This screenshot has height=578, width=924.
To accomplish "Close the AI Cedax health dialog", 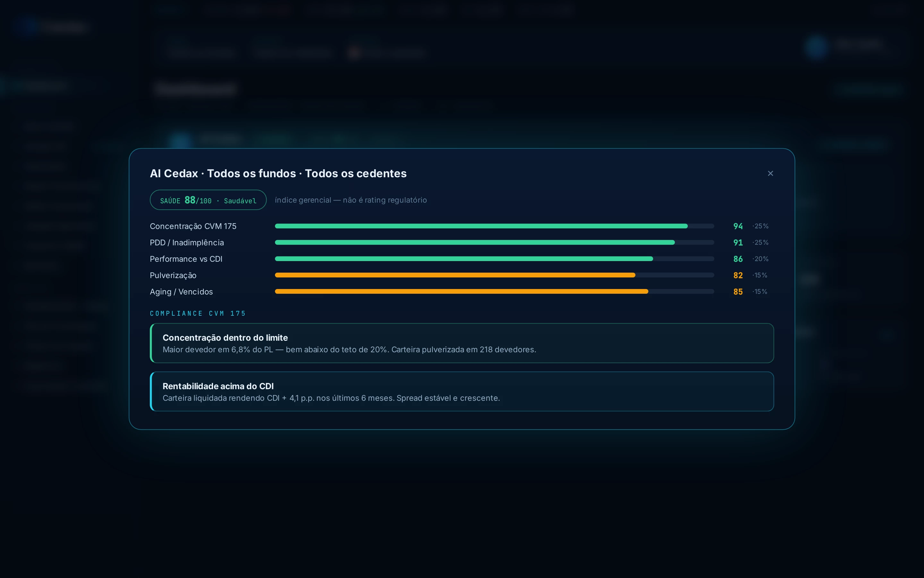I will click(x=770, y=173).
